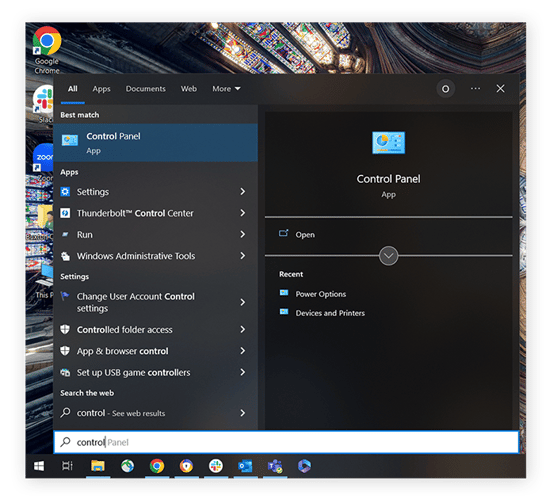This screenshot has width=550, height=503.
Task: Switch to the Documents search tab
Action: (146, 89)
